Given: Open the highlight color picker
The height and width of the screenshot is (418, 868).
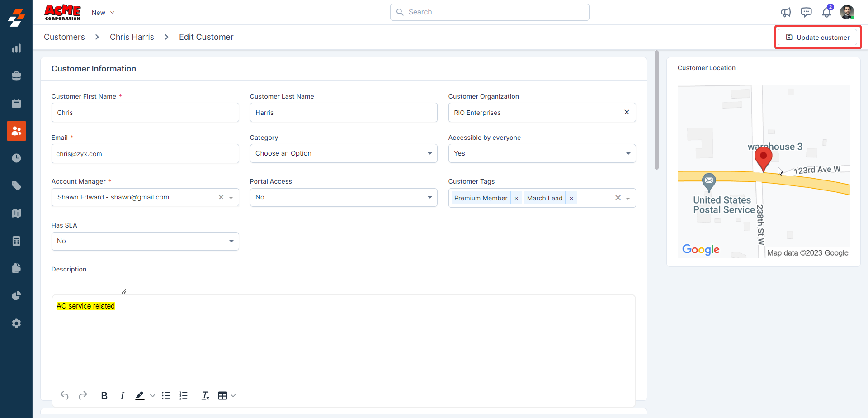Looking at the screenshot, I should click(152, 396).
